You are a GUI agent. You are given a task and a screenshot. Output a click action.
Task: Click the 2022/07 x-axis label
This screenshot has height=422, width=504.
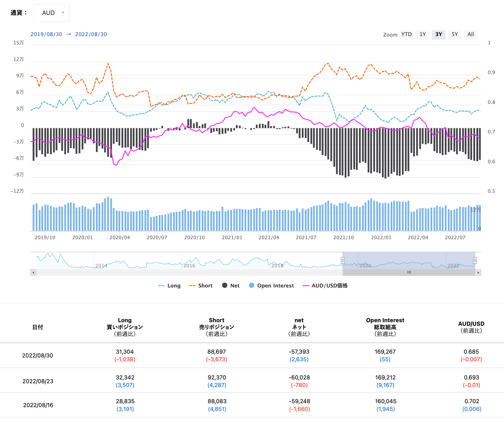455,238
